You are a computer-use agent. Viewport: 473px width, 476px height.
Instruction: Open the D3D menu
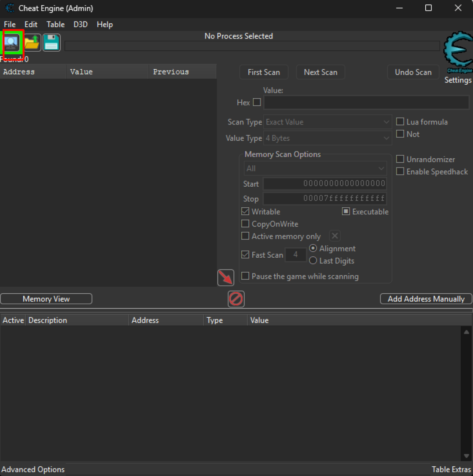pyautogui.click(x=81, y=24)
